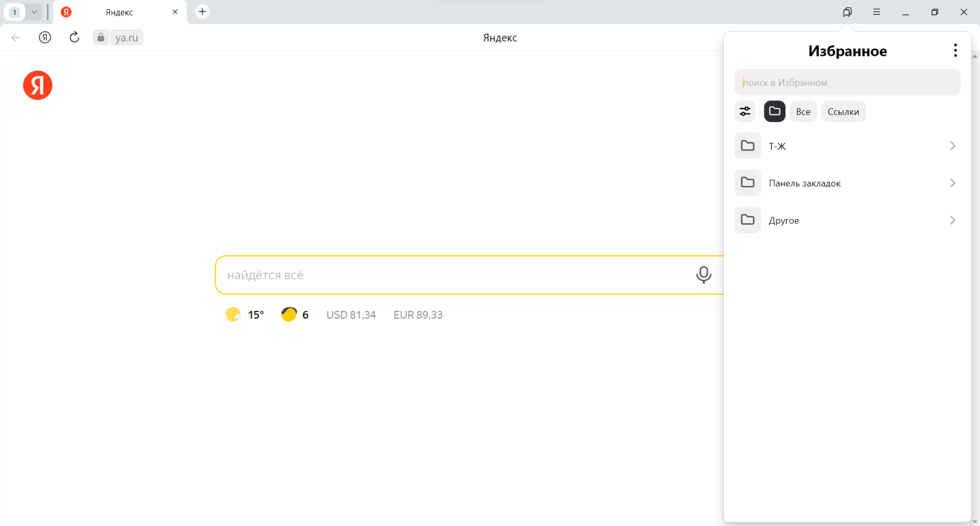980x526 pixels.
Task: Click the page scrollbar up arrow
Action: (975, 56)
